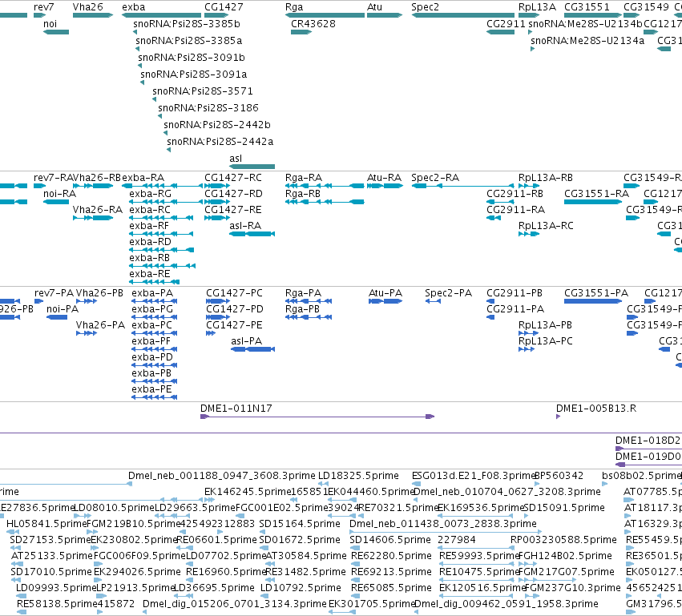The image size is (682, 616).
Task: Select the noi gene label
Action: 50,24
